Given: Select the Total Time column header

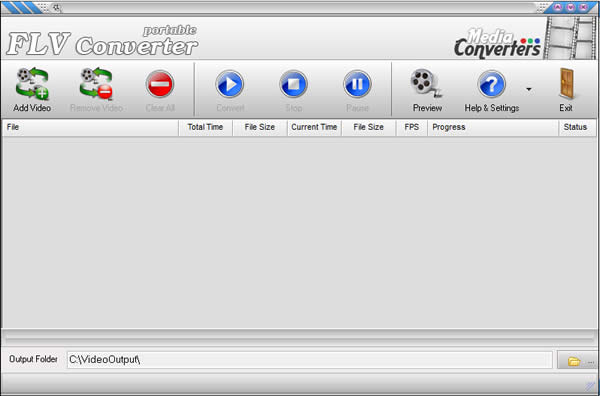Looking at the screenshot, I should [x=205, y=127].
